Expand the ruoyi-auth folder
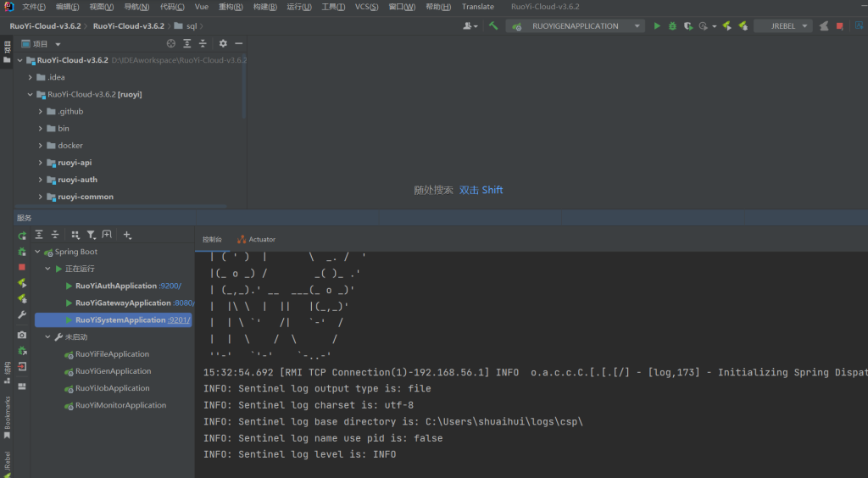This screenshot has width=868, height=478. click(40, 180)
